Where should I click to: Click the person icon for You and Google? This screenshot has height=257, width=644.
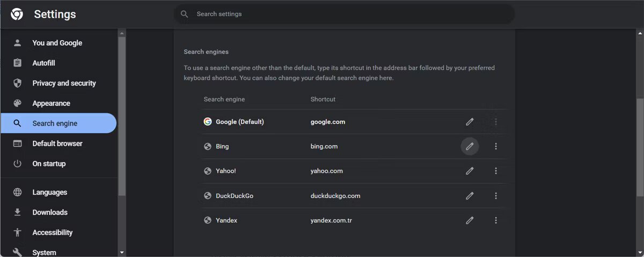pos(17,43)
